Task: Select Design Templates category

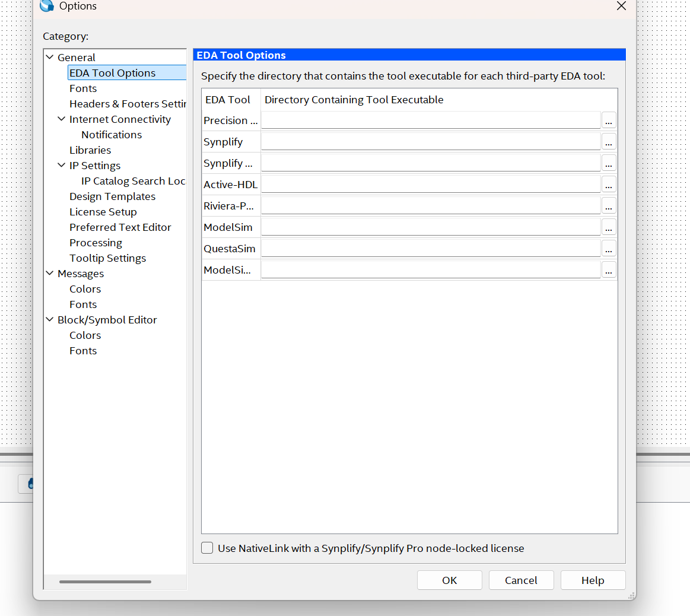Action: 113,196
